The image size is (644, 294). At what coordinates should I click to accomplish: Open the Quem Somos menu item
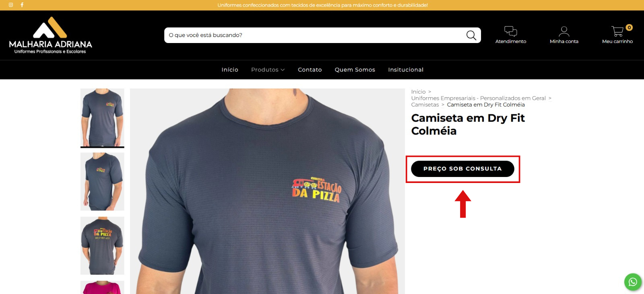(355, 70)
